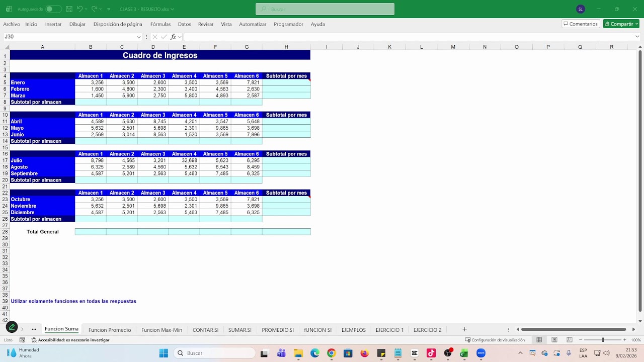Select the cell with value 32,698
Image resolution: width=644 pixels, height=362 pixels.
click(184, 160)
